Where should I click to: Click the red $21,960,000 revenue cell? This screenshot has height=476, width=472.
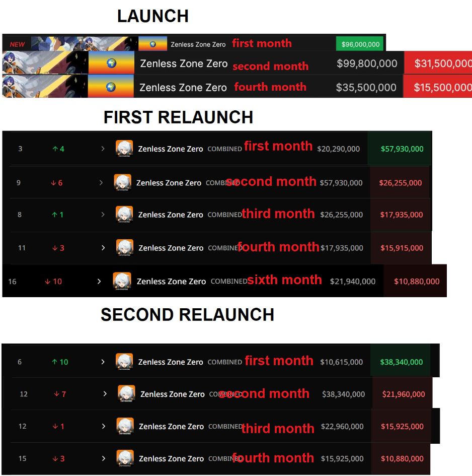[x=402, y=393]
